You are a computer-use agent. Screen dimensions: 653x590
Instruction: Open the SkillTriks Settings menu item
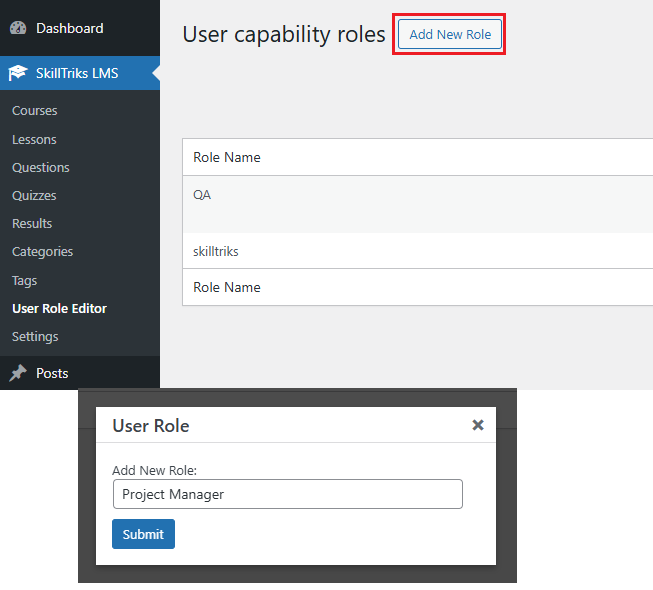point(35,337)
